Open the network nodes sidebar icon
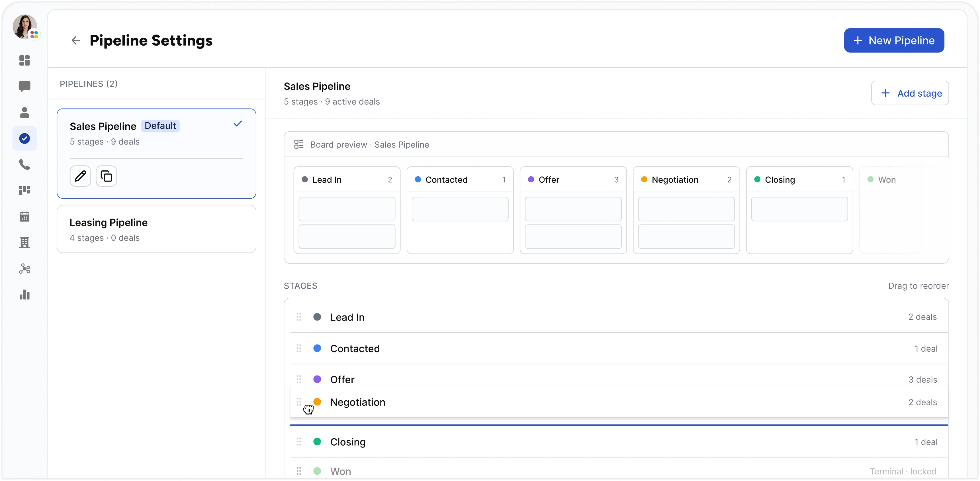Viewport: 980px width, 481px height. [x=24, y=269]
